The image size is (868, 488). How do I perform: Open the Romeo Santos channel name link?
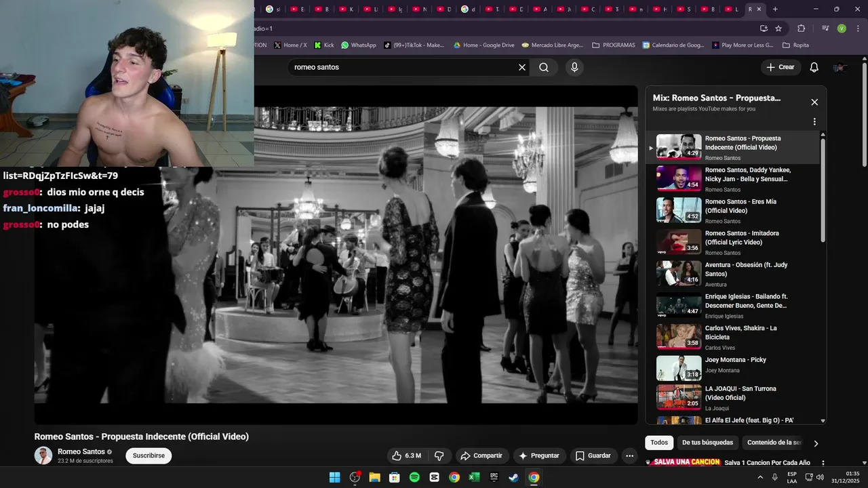(81, 451)
